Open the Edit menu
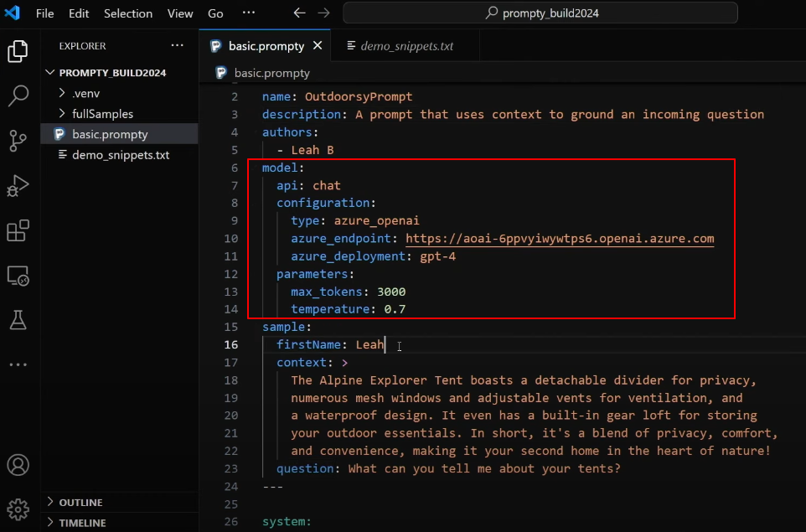This screenshot has width=806, height=532. pos(79,13)
